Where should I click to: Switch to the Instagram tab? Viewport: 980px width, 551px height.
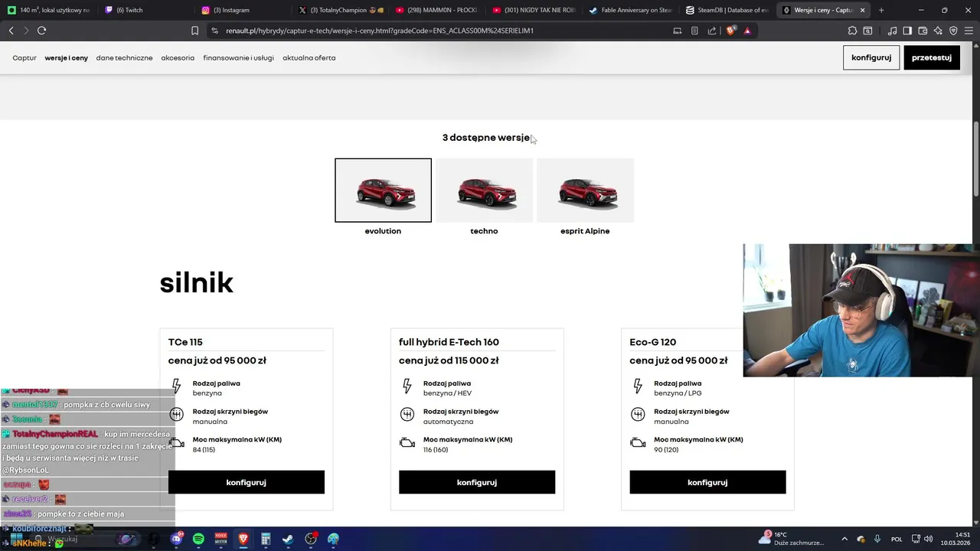(243, 10)
